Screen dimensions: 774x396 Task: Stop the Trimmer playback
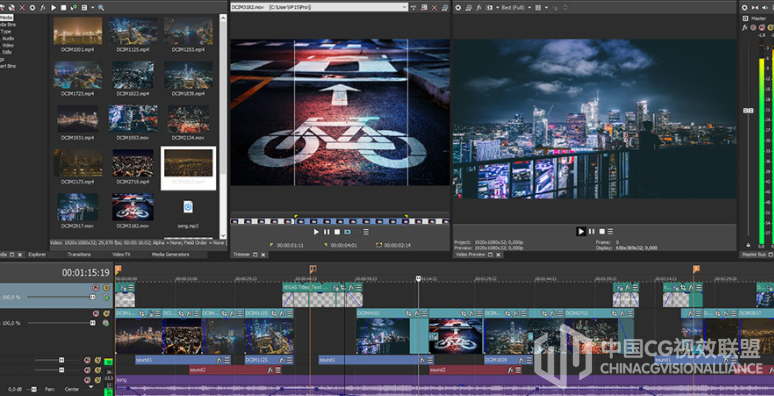pyautogui.click(x=337, y=232)
